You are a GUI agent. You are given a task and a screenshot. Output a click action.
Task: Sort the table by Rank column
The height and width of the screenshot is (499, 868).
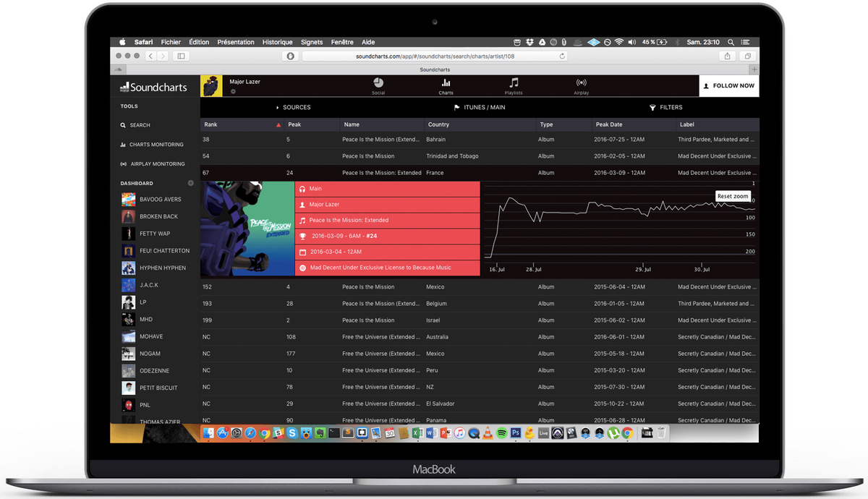point(243,124)
